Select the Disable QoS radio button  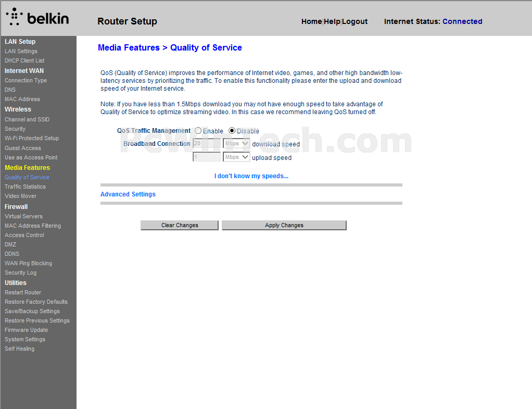coord(232,131)
